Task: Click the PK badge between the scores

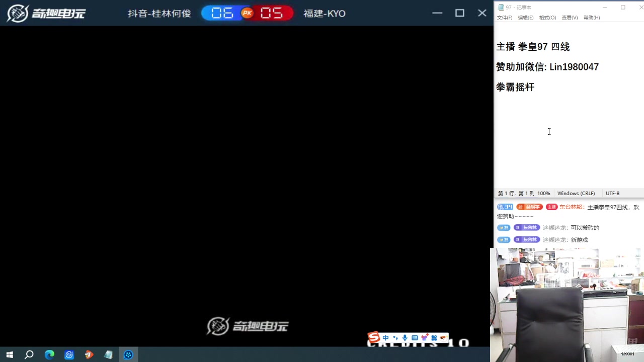Action: coord(247,13)
